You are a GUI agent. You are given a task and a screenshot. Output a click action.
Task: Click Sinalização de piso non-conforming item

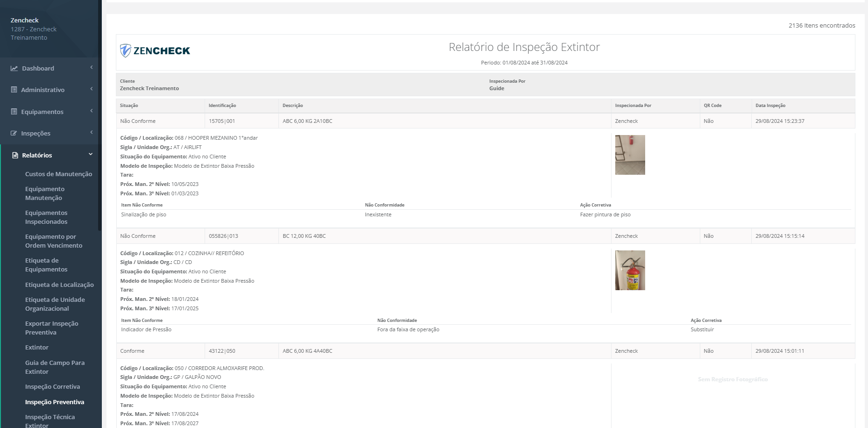pos(143,214)
